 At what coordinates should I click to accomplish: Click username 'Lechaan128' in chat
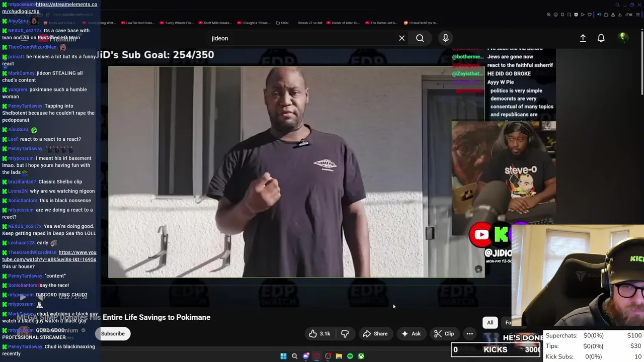(21, 243)
